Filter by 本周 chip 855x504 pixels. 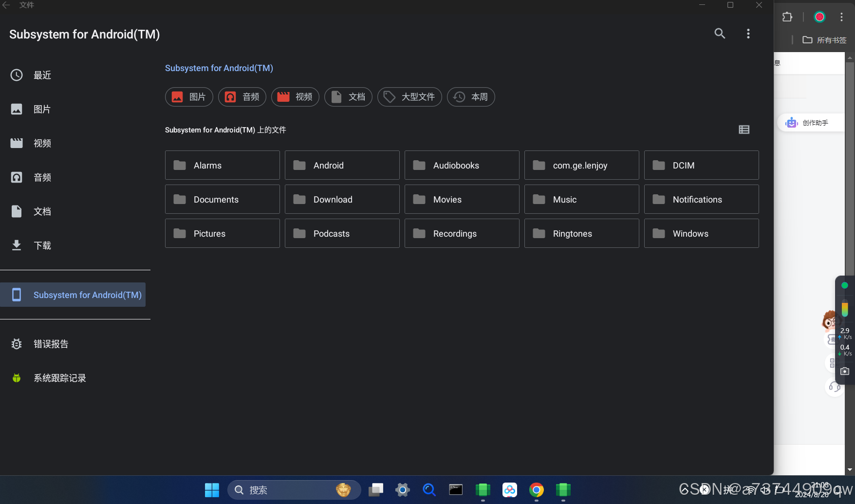[471, 97]
